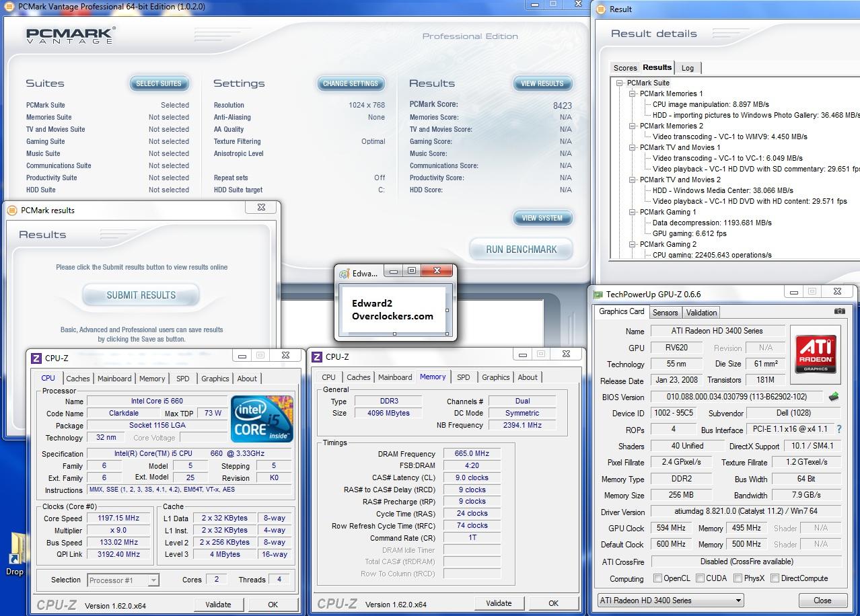The width and height of the screenshot is (860, 616).
Task: Click the PCMark Vantage logo
Action: [71, 36]
